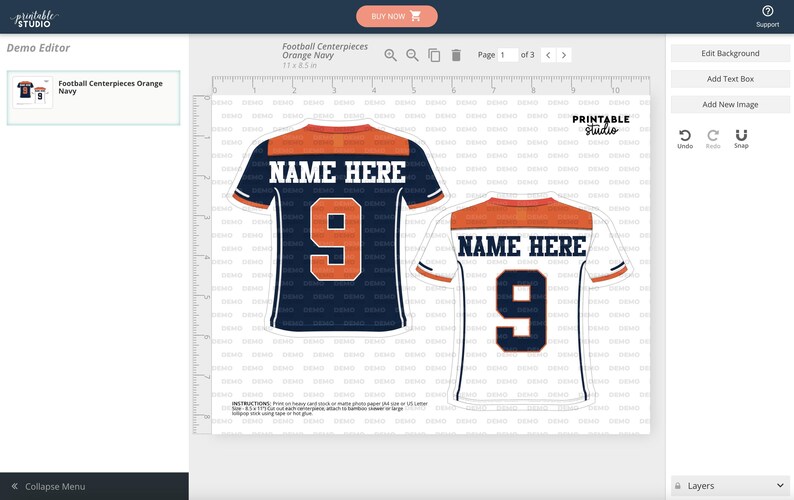Click the zoom in magnifier icon
Screen dimensions: 794x500
[x=390, y=55]
